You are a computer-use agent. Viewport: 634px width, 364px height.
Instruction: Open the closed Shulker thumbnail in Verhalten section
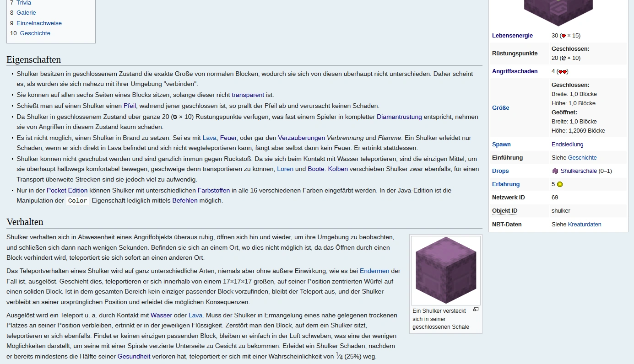click(x=446, y=270)
